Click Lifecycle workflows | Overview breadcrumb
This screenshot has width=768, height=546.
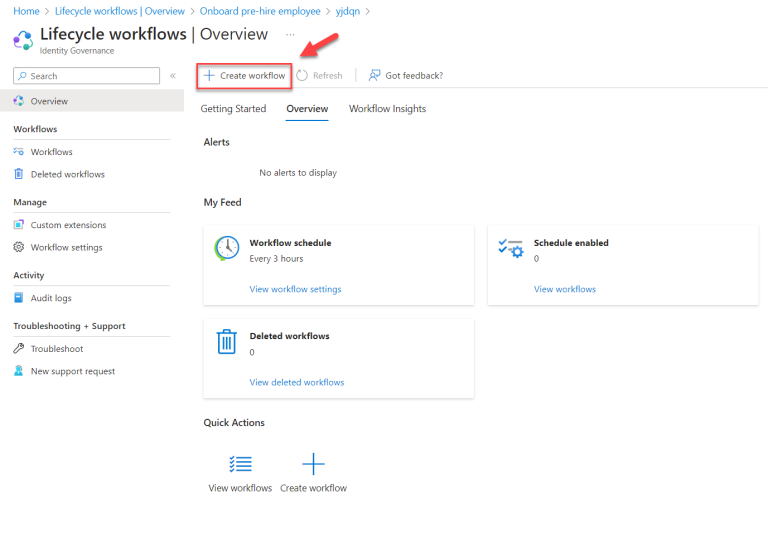point(120,11)
